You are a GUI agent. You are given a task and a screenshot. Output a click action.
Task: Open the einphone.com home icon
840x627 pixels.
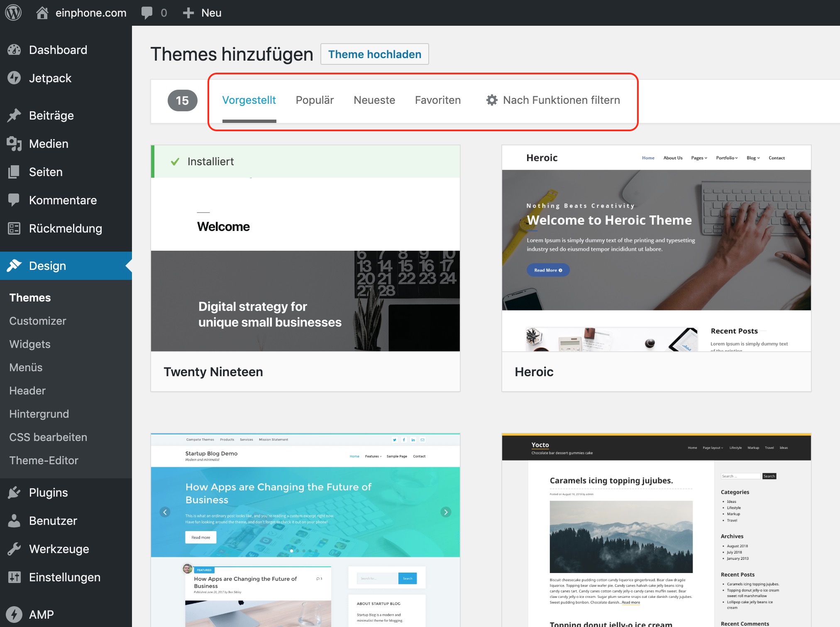click(x=42, y=13)
